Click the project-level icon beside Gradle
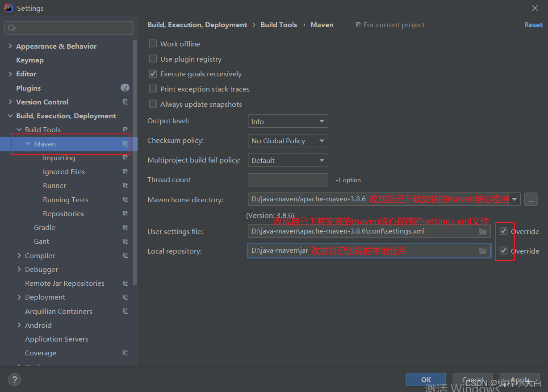This screenshot has width=548, height=392. [125, 227]
